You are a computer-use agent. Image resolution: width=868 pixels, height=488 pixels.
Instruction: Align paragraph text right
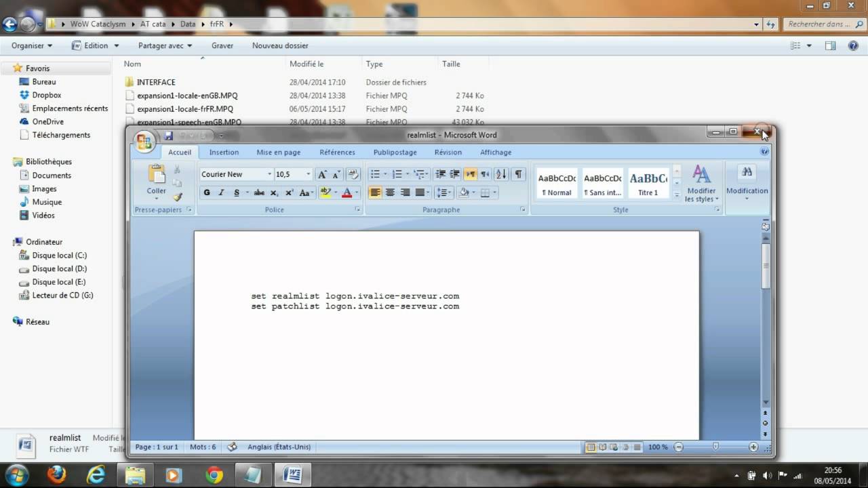(405, 192)
